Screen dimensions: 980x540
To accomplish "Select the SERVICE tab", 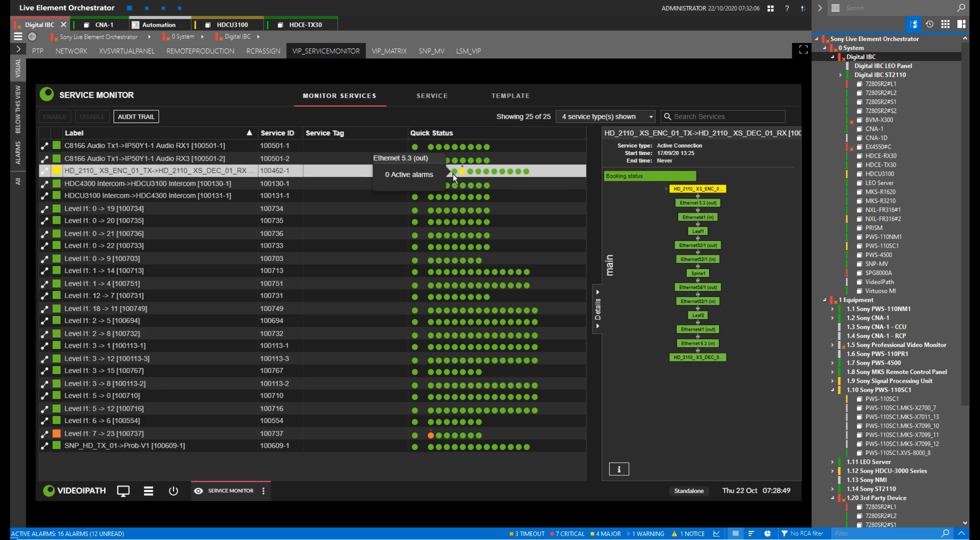I will click(432, 96).
